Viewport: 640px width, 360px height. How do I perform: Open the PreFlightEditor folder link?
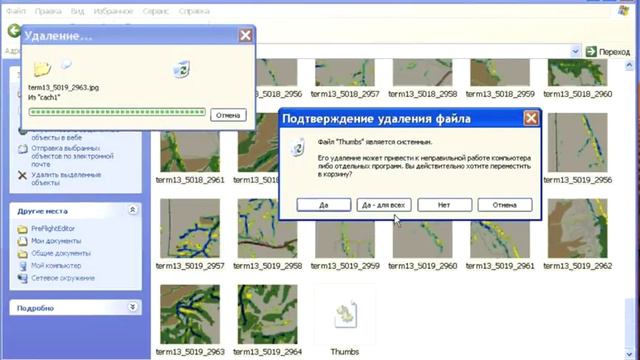pyautogui.click(x=53, y=229)
